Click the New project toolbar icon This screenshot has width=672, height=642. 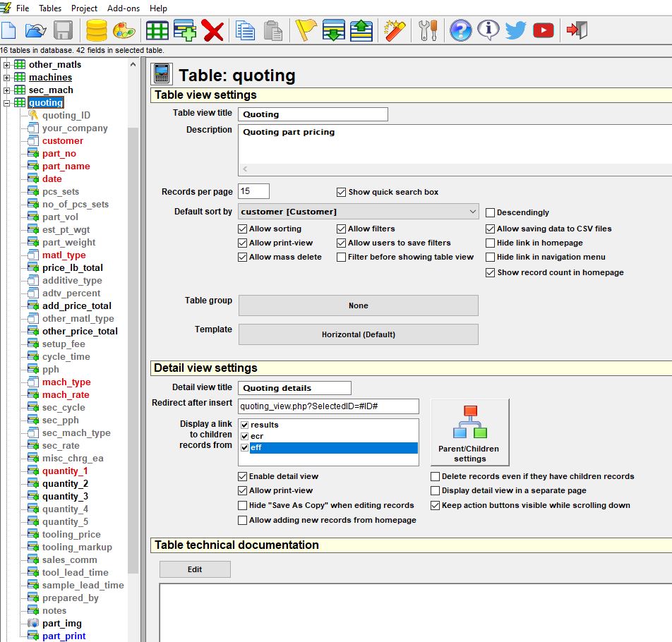[8, 30]
